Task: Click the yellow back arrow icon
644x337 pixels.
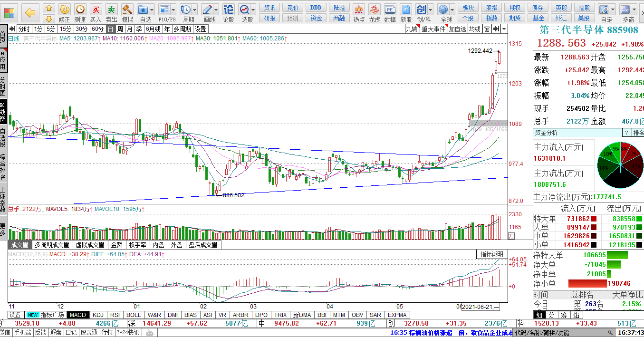Action: 30,12
